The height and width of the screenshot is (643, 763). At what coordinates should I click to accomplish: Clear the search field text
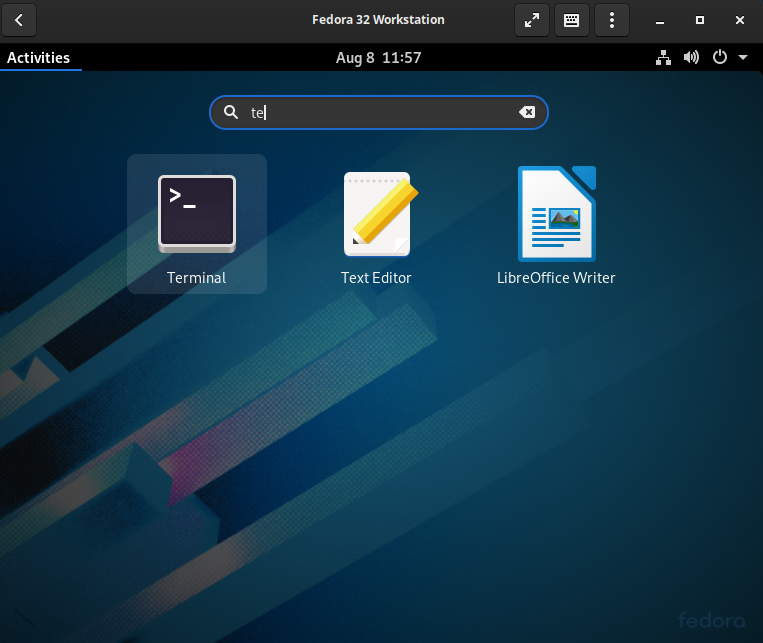[x=527, y=112]
